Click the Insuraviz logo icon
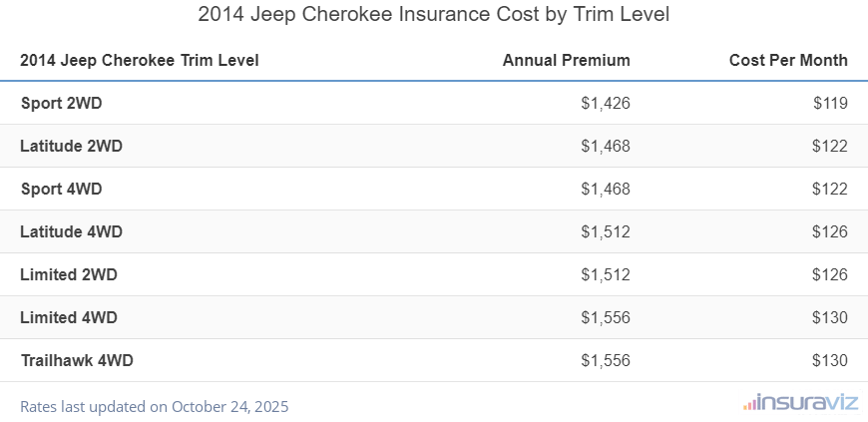 click(749, 404)
